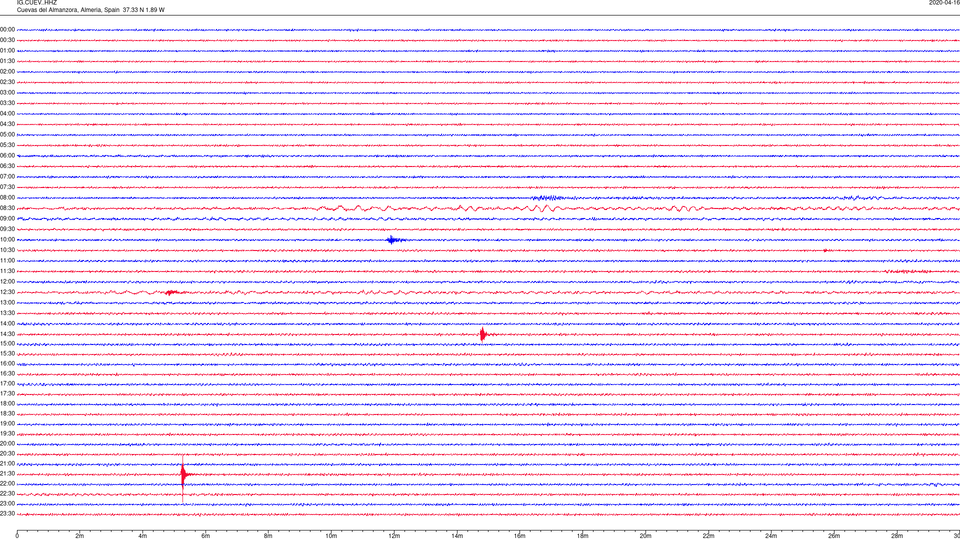This screenshot has width=960, height=540.
Task: Select the 01:00 time label
Action: tap(7, 51)
